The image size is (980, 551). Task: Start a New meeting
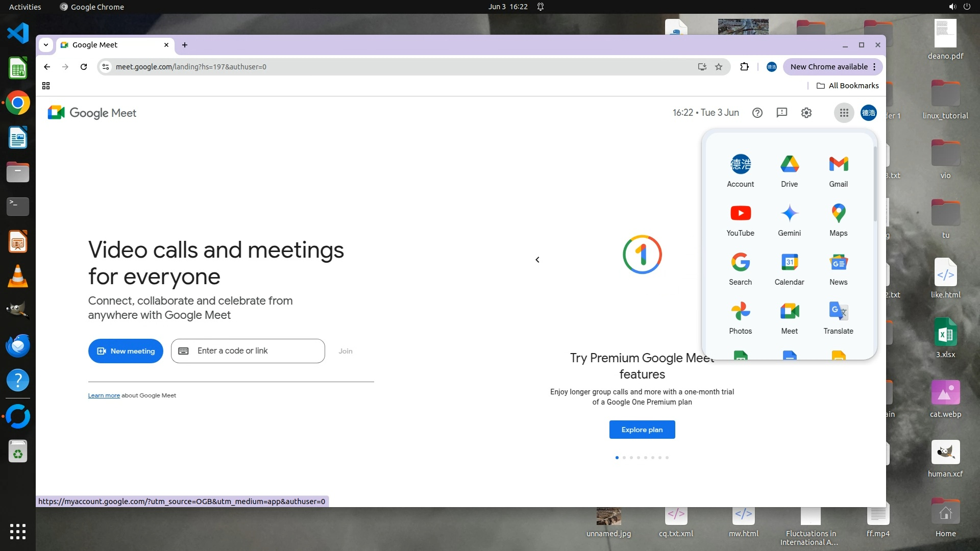pyautogui.click(x=126, y=351)
